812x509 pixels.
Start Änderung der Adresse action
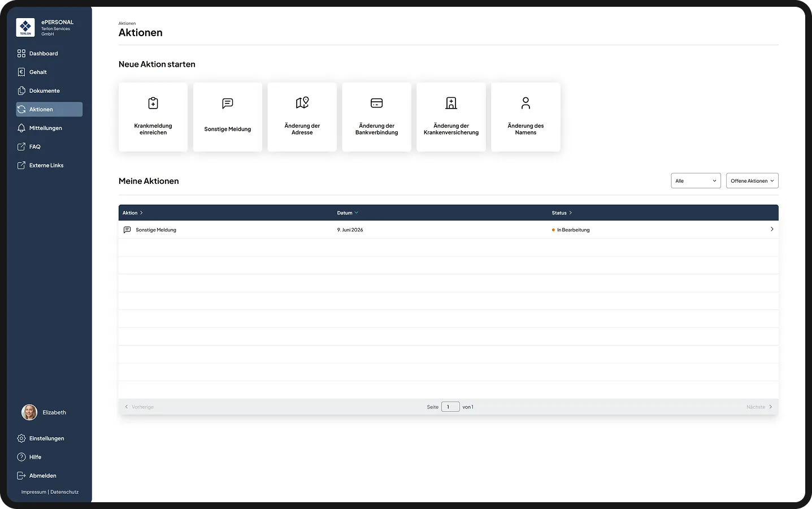(302, 117)
